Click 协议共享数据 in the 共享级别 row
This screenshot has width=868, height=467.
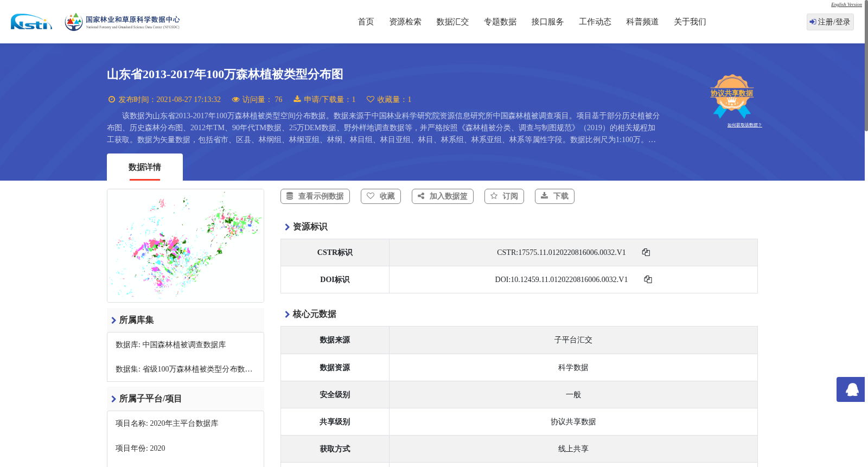click(x=573, y=422)
